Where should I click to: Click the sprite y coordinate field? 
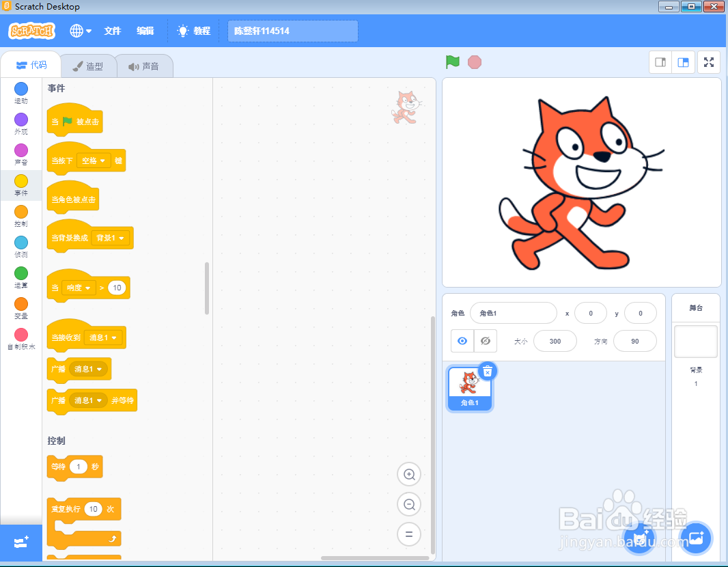pyautogui.click(x=641, y=313)
